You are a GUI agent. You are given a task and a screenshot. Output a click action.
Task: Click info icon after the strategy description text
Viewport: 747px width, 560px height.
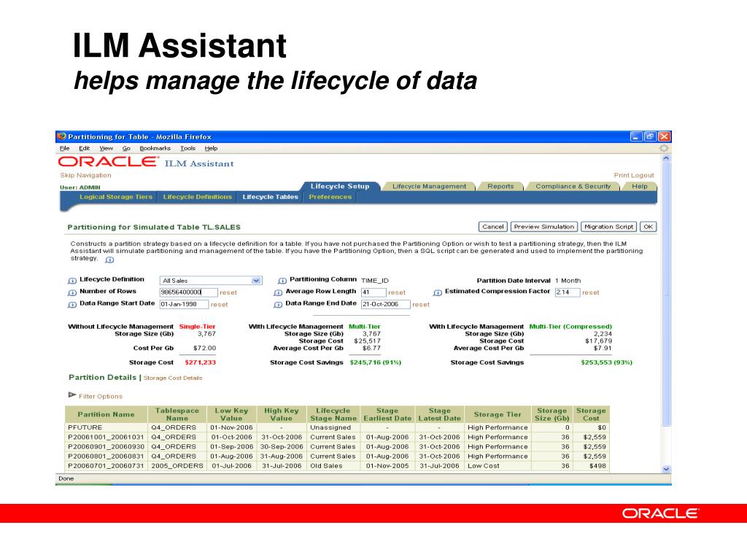tap(109, 260)
